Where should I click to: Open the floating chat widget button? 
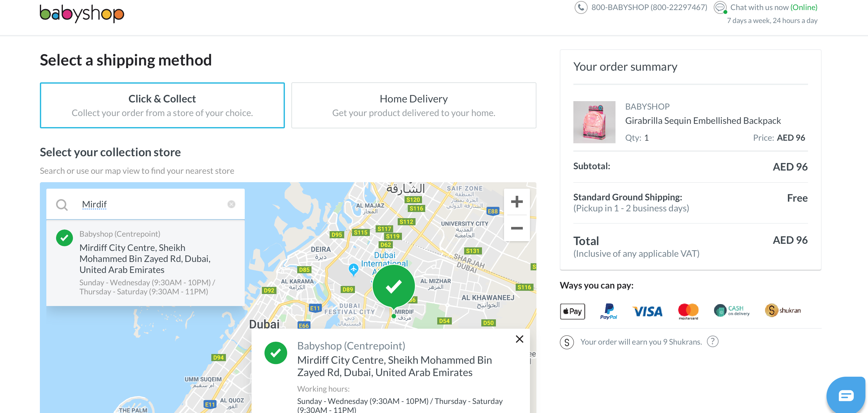(845, 395)
